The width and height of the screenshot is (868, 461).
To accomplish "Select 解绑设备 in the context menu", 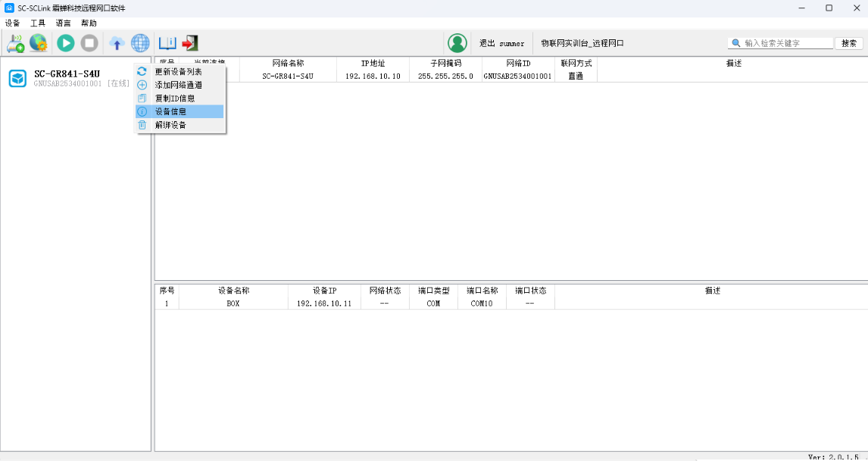I will 170,125.
